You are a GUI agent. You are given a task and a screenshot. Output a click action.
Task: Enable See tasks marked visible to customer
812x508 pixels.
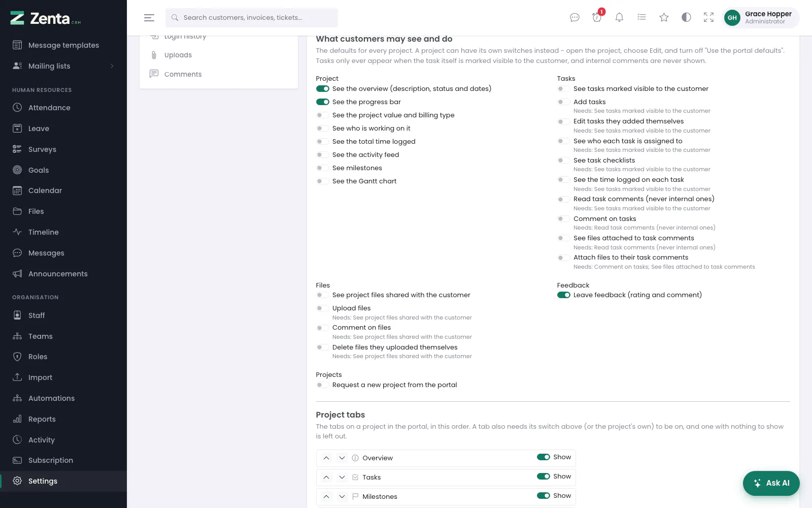pos(564,89)
